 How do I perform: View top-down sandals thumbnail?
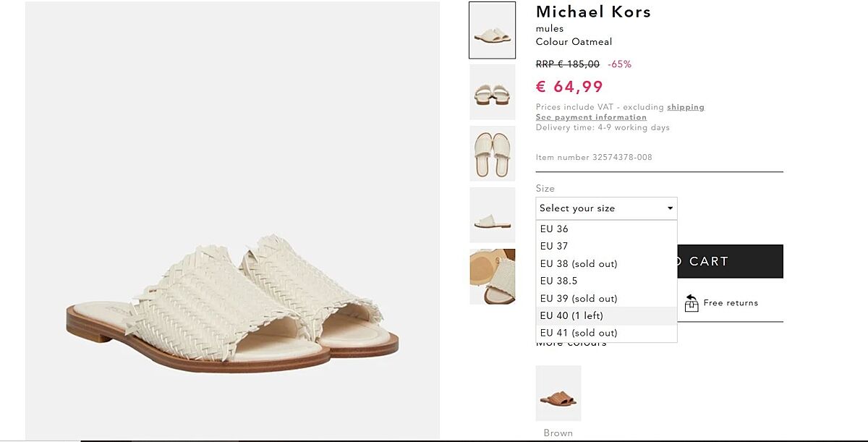[492, 153]
